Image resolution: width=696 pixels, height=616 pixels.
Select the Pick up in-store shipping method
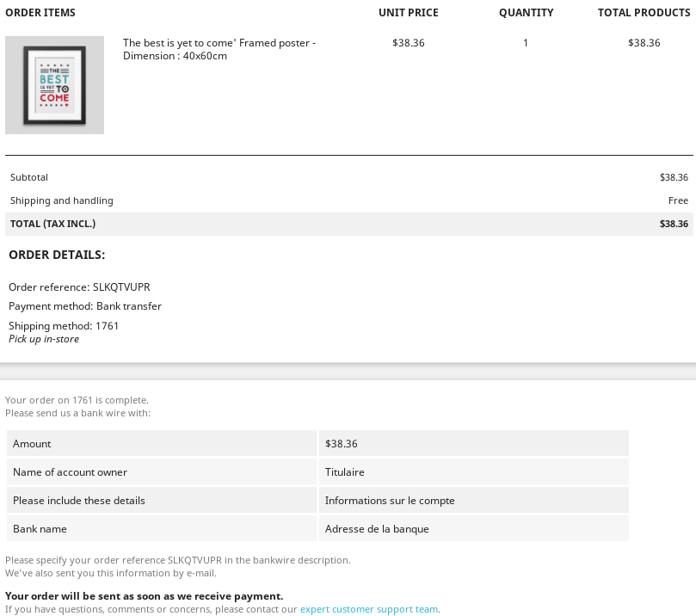coord(43,338)
